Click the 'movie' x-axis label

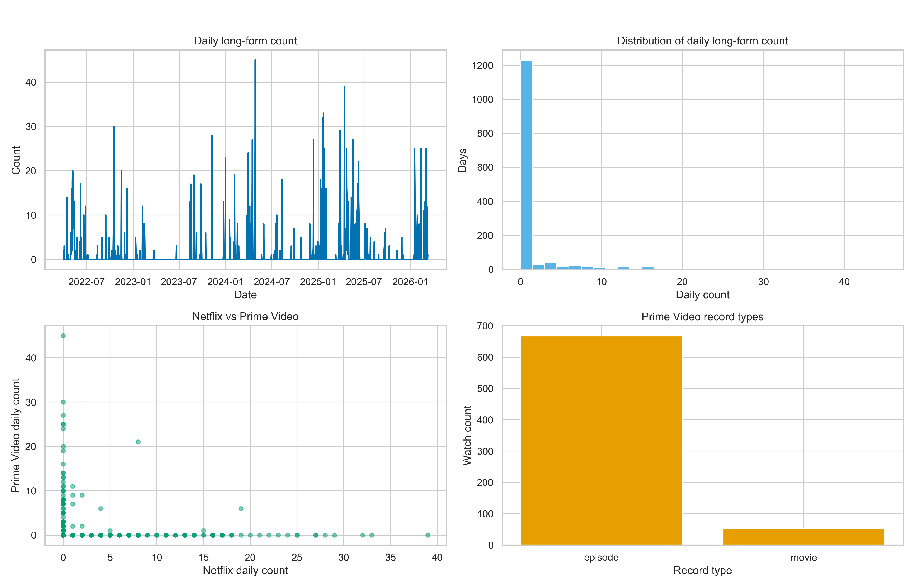803,558
